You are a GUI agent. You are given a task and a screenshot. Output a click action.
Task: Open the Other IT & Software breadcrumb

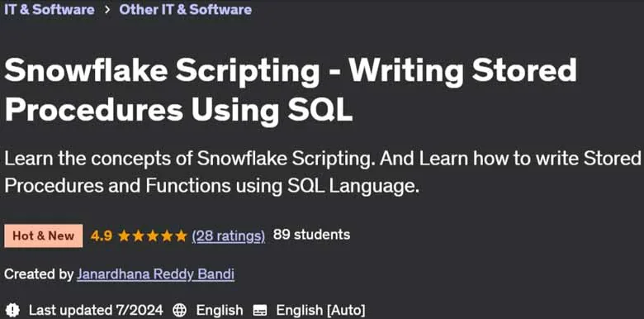click(185, 9)
